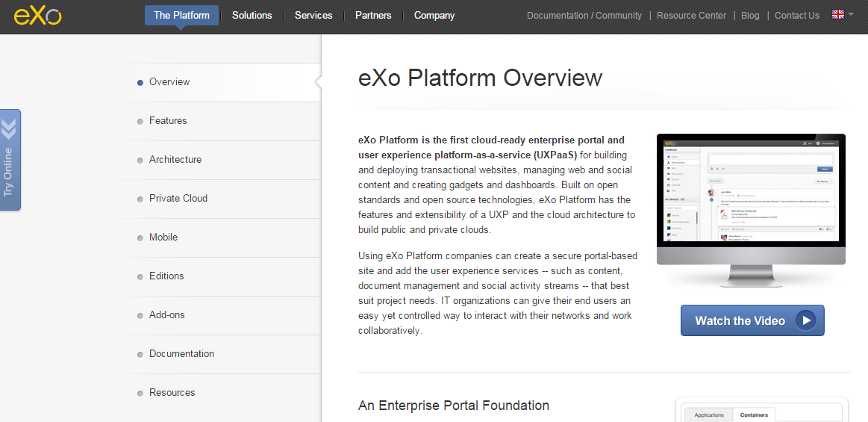Open the Company menu

434,16
